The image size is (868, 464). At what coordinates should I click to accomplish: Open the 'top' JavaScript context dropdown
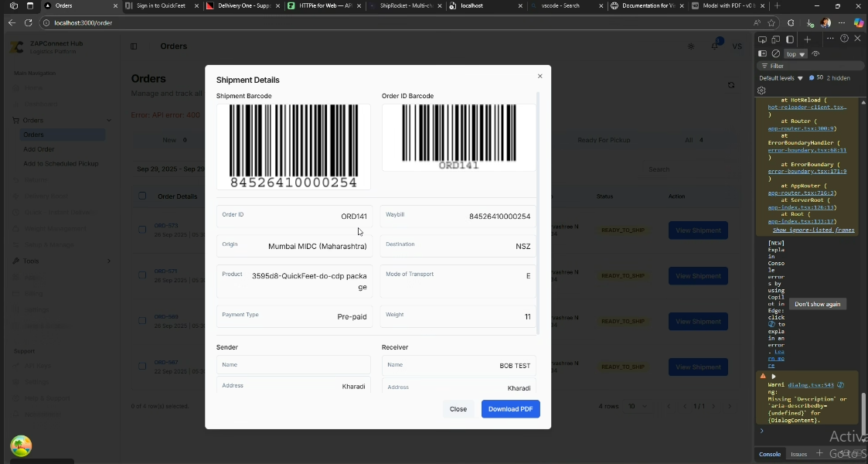[795, 54]
